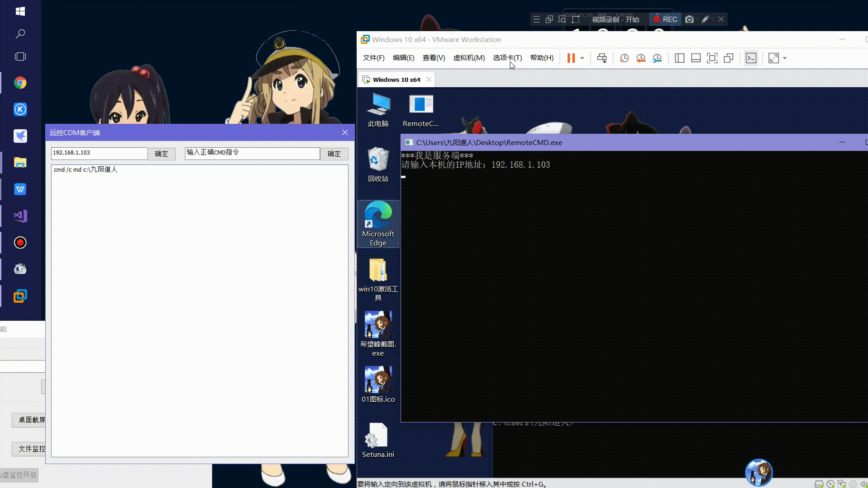This screenshot has width=868, height=488.
Task: Pause the virtual machine in VMware
Action: [x=571, y=58]
